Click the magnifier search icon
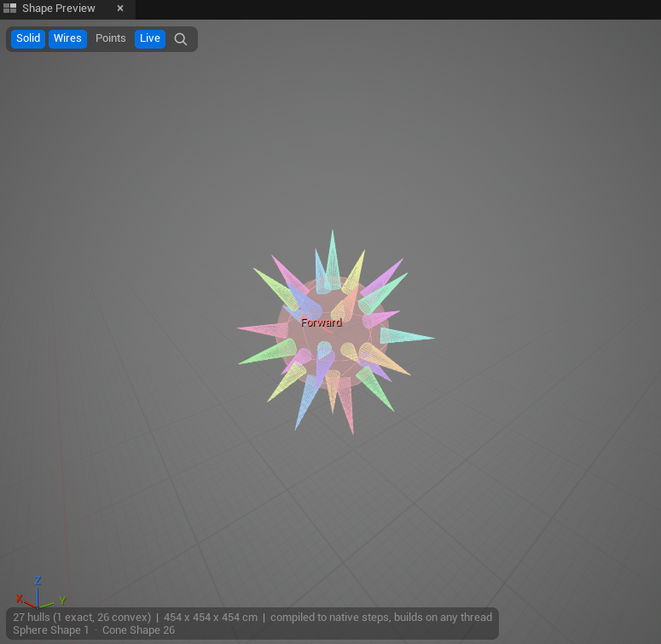The image size is (661, 644). pyautogui.click(x=181, y=39)
